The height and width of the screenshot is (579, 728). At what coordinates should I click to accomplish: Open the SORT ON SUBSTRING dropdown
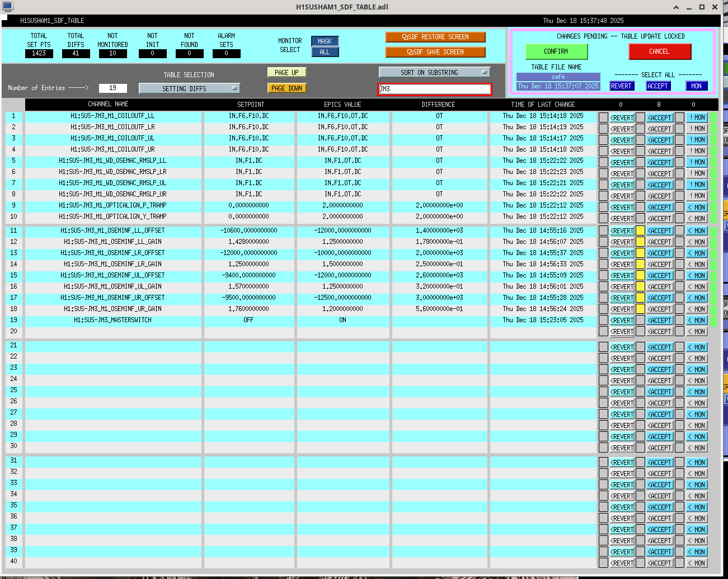point(434,72)
